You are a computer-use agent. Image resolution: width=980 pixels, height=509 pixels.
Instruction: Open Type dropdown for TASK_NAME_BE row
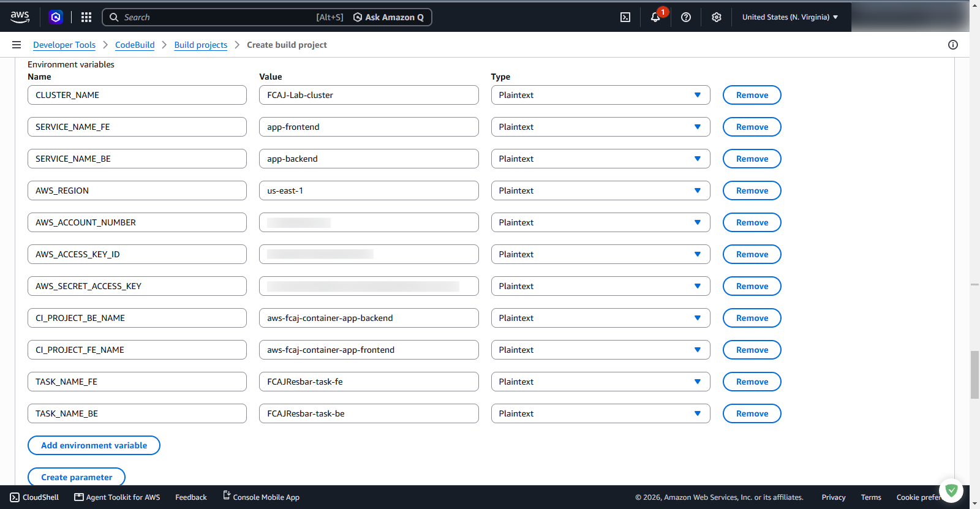coord(600,413)
